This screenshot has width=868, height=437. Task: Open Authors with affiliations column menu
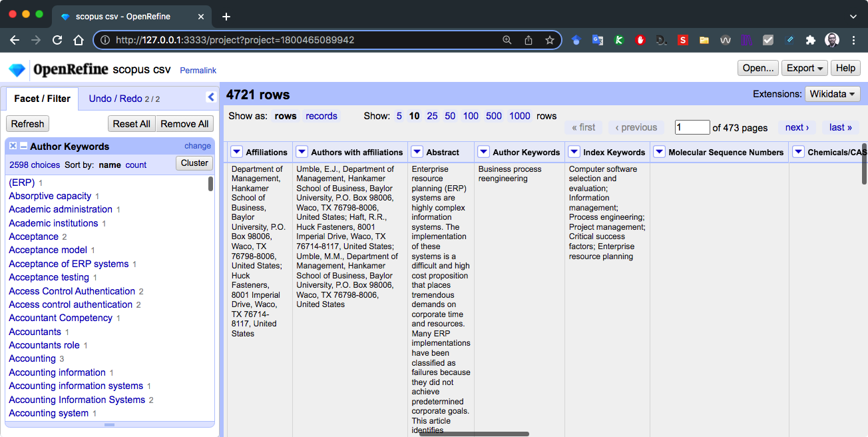pyautogui.click(x=302, y=152)
